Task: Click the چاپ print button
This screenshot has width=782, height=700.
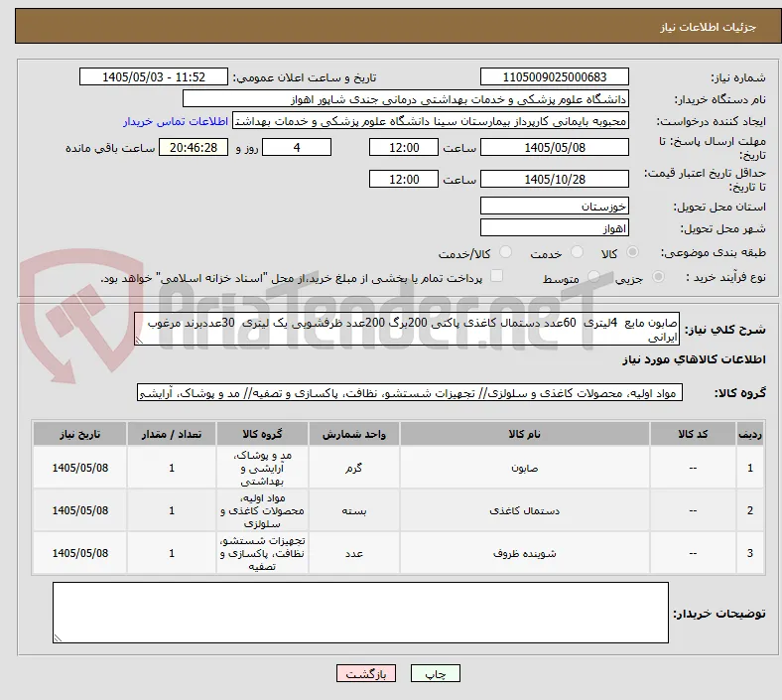Action: 436,673
